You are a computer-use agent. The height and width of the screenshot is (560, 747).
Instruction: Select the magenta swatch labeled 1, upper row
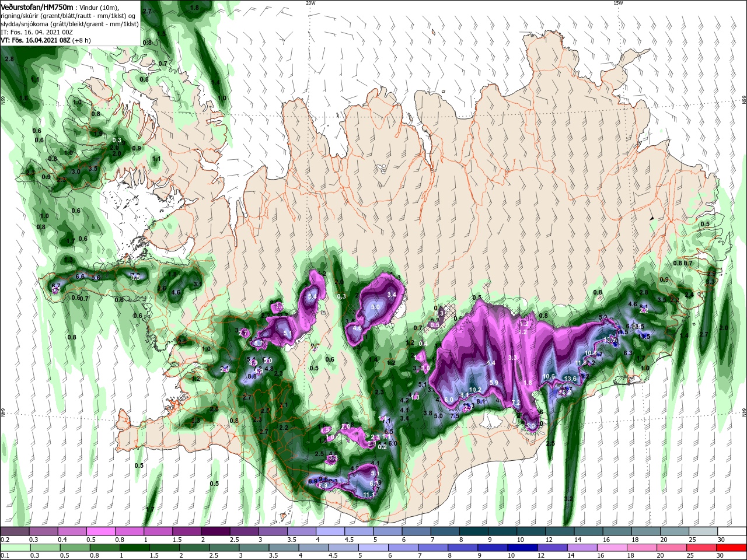click(158, 531)
